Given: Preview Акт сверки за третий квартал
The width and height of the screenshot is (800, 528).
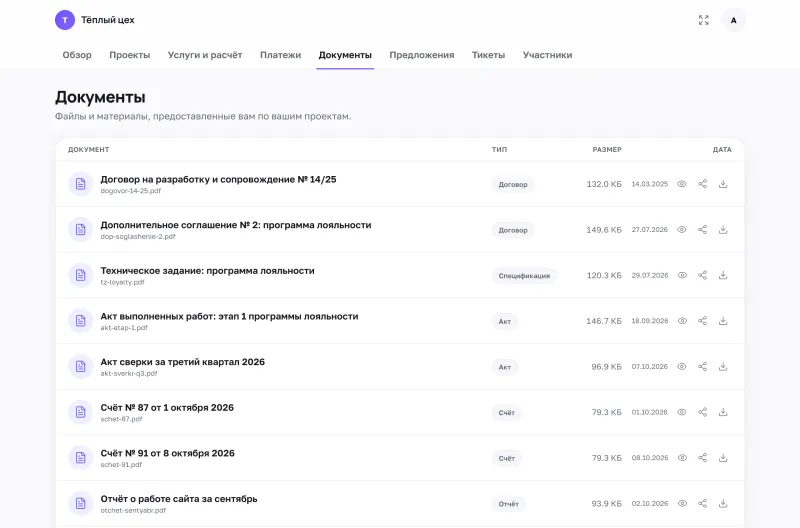Looking at the screenshot, I should point(682,367).
